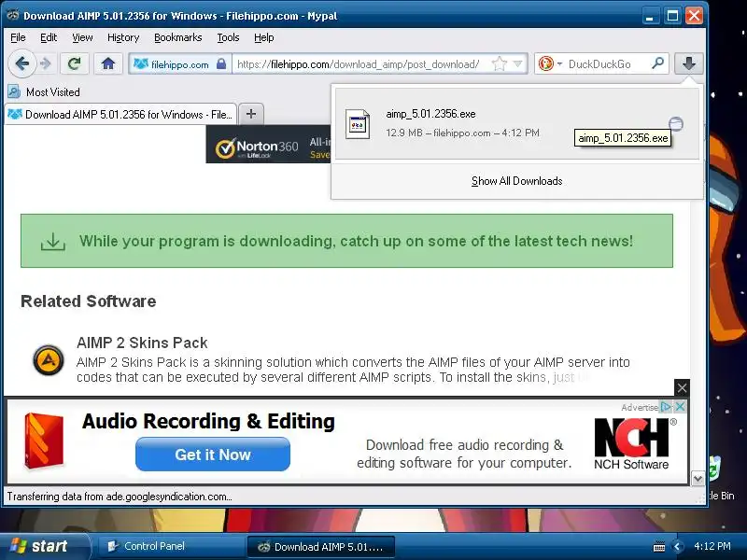Open the Bookmarks menu
Screen dimensions: 747x560
(x=177, y=37)
